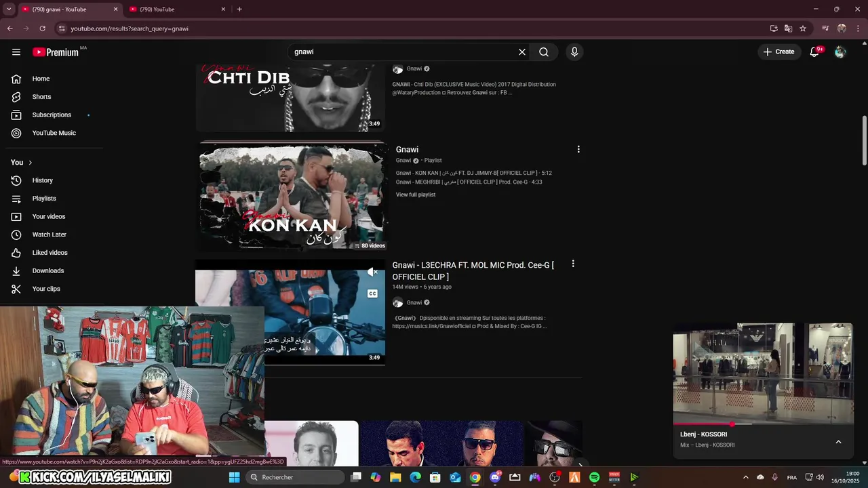
Task: Open a new browser tab
Action: point(239,9)
